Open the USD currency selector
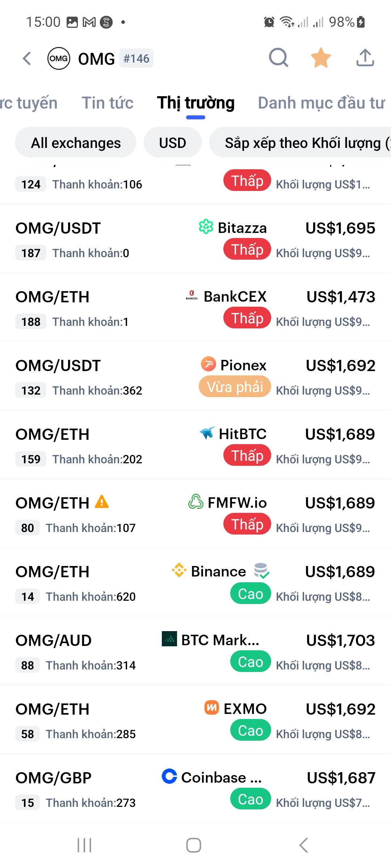Image resolution: width=391 pixels, height=868 pixels. tap(172, 142)
